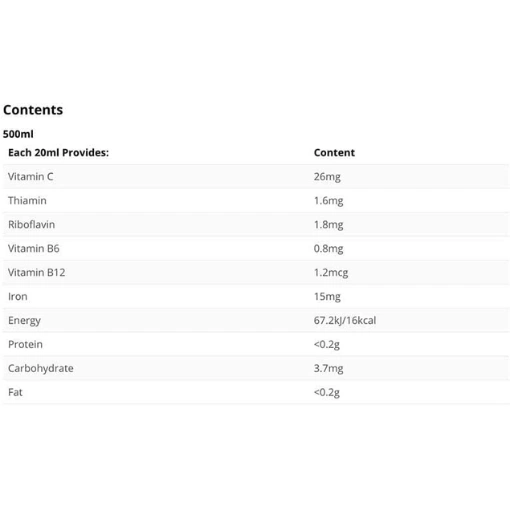The image size is (510, 510).
Task: Select the Carbohydrate row label
Action: coord(41,368)
